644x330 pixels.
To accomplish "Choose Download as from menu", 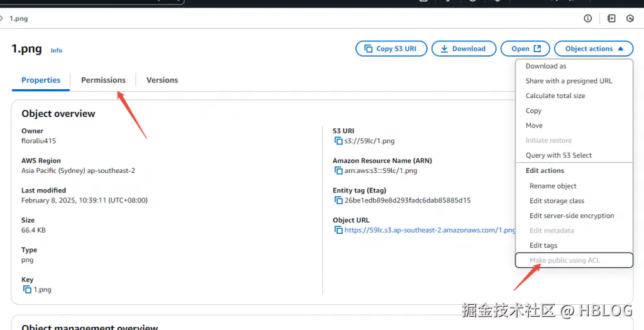I will (574, 66).
